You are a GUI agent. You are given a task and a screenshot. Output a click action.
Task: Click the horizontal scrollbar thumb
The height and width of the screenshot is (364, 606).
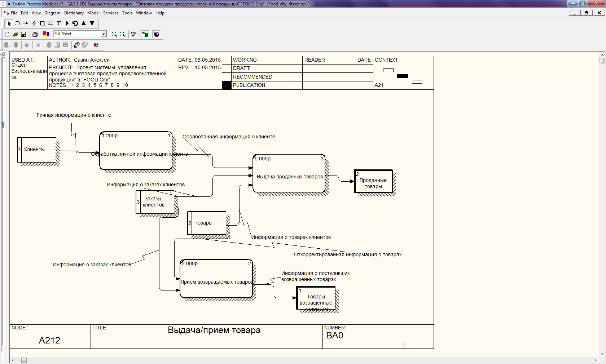(x=24, y=360)
